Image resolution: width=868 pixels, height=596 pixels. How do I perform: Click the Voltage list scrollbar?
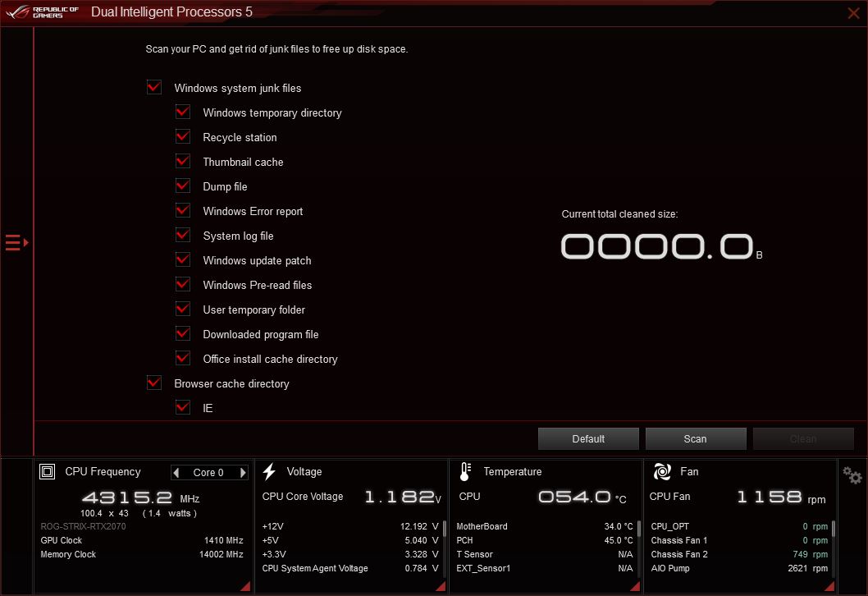point(445,529)
